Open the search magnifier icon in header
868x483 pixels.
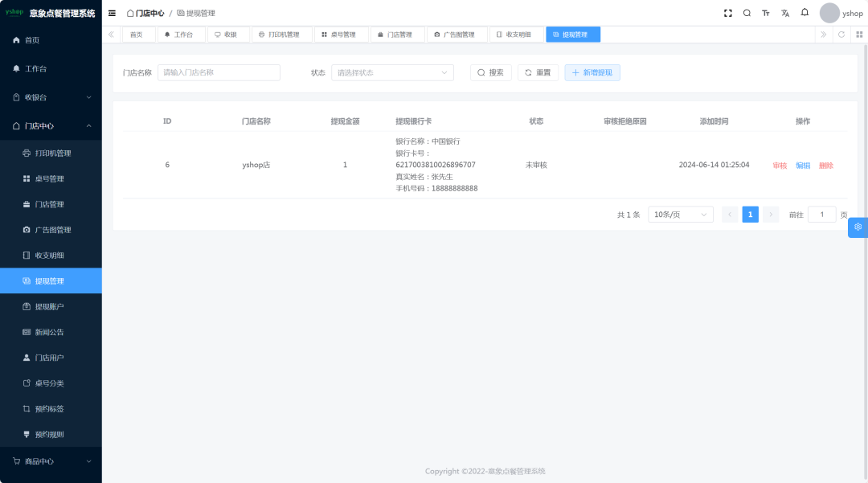(747, 14)
